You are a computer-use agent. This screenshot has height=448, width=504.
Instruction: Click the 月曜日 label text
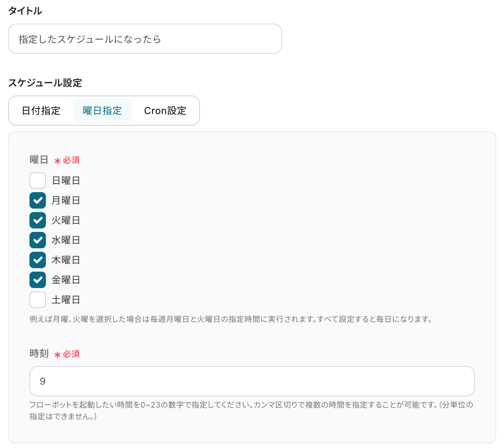pos(66,200)
